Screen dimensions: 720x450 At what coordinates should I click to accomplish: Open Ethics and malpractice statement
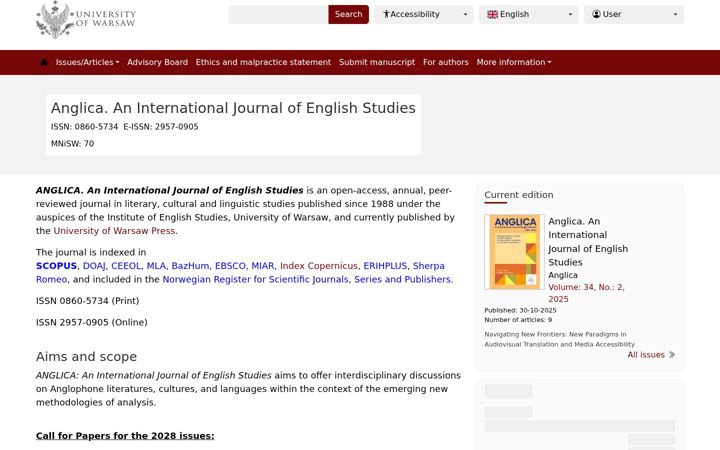(x=263, y=62)
